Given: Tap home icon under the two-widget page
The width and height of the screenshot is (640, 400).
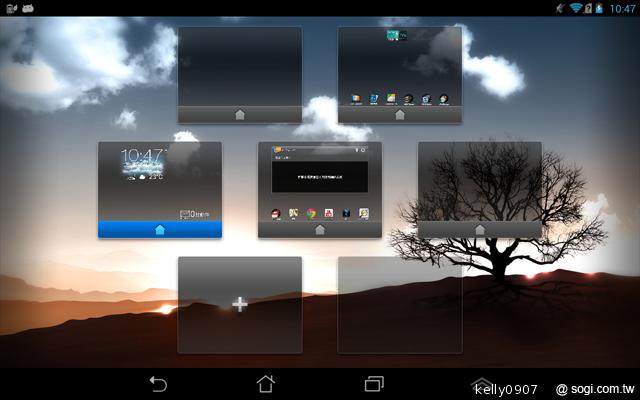Looking at the screenshot, I should [400, 115].
